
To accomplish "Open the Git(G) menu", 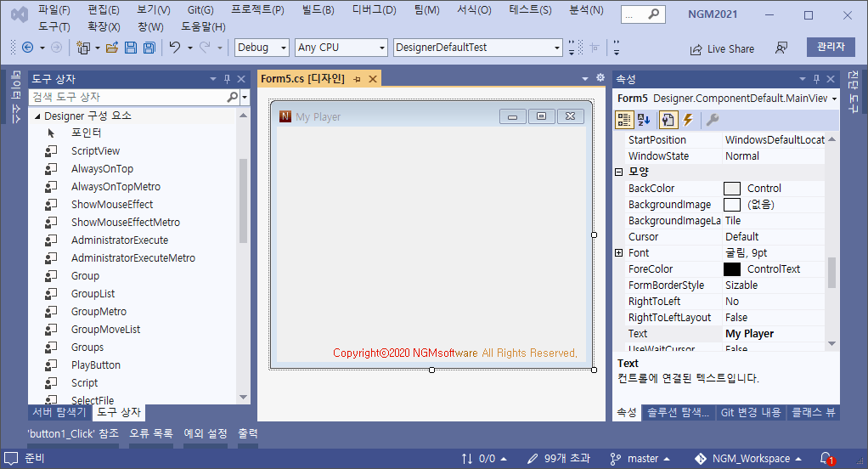I will [200, 10].
